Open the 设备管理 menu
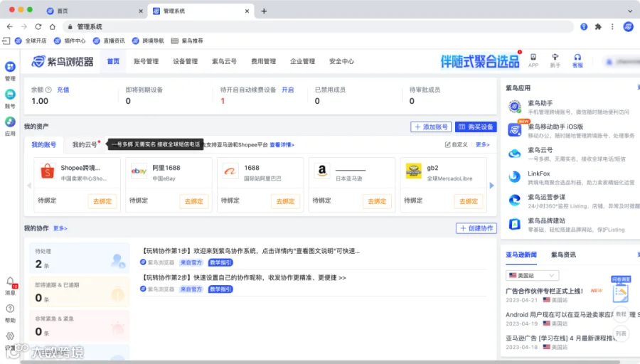The width and height of the screenshot is (640, 364). coord(186,61)
